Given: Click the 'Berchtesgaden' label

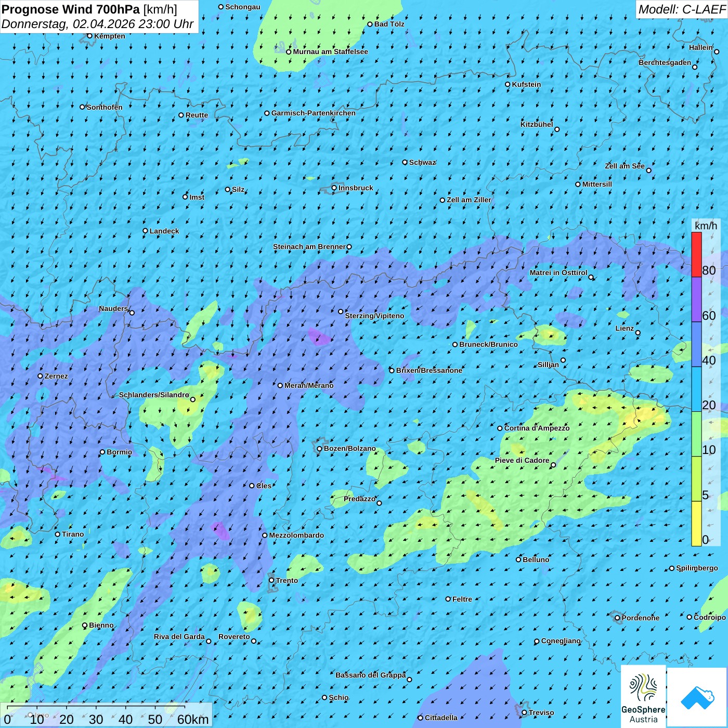Looking at the screenshot, I should pyautogui.click(x=665, y=62).
